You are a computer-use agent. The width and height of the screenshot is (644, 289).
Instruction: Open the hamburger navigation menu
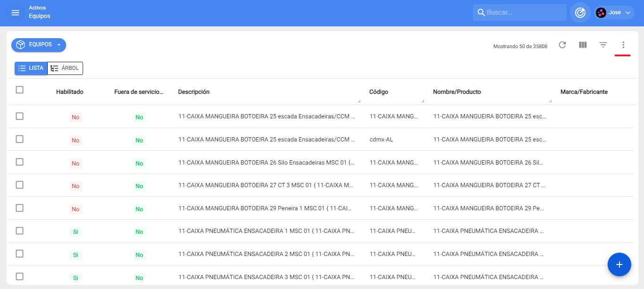(15, 13)
